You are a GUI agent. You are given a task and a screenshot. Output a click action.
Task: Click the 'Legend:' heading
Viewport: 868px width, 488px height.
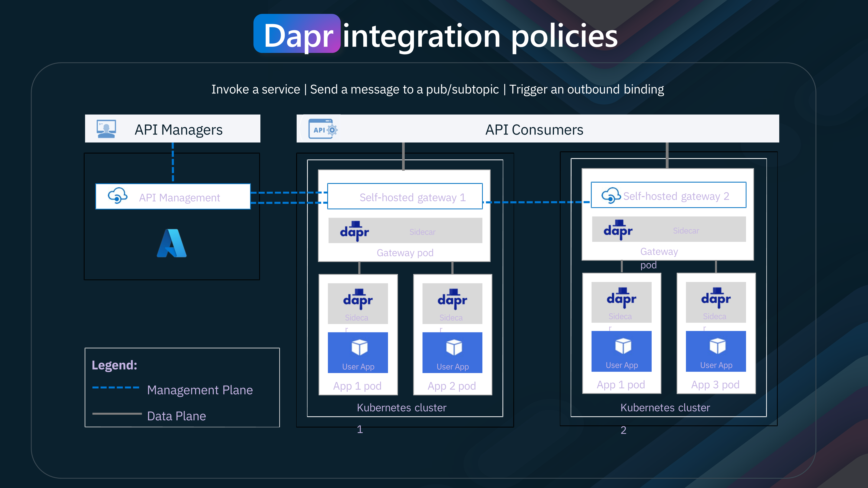pos(115,365)
